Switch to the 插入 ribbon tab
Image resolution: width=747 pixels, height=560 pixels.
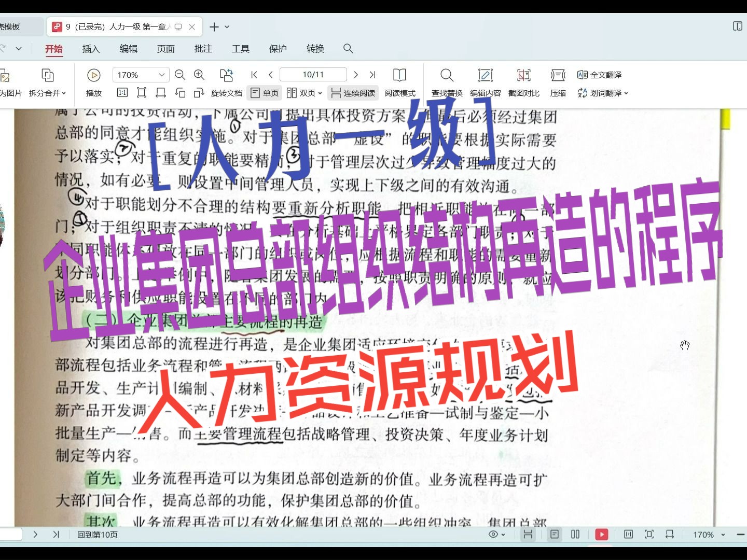[x=91, y=49]
